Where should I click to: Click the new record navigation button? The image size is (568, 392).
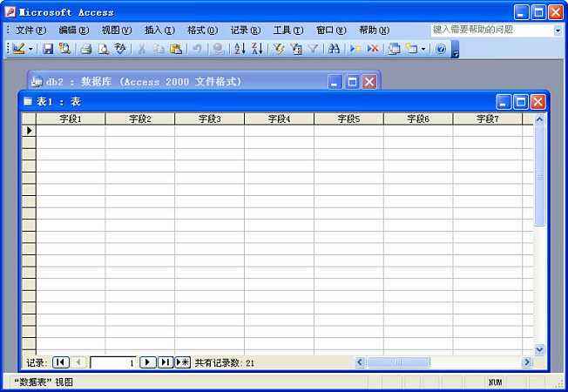[183, 362]
